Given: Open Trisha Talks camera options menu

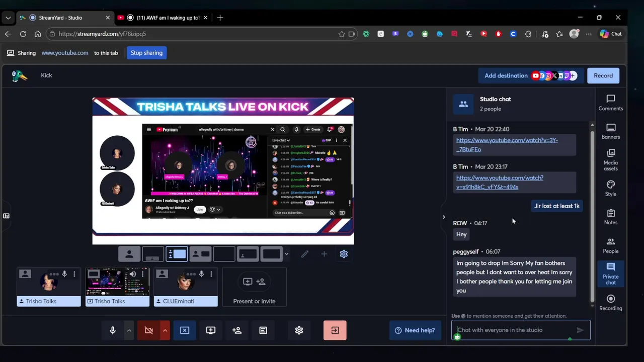Looking at the screenshot, I should (74, 274).
